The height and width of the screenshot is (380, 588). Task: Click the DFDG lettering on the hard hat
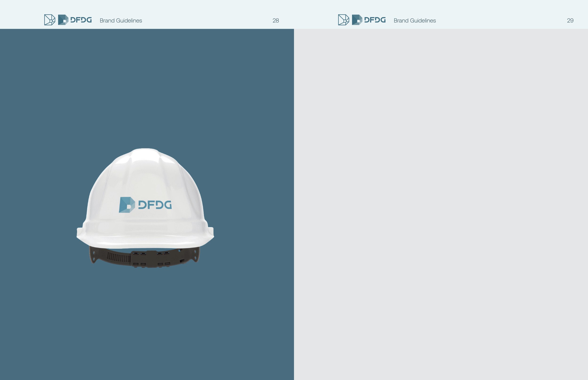pos(155,205)
